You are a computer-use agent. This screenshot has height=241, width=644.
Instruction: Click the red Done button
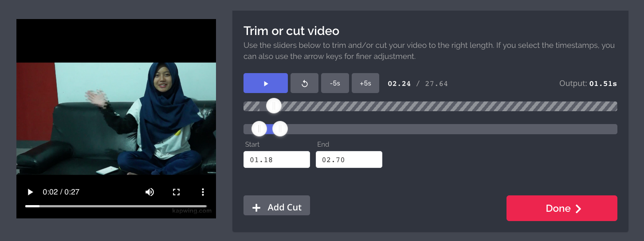click(x=562, y=208)
